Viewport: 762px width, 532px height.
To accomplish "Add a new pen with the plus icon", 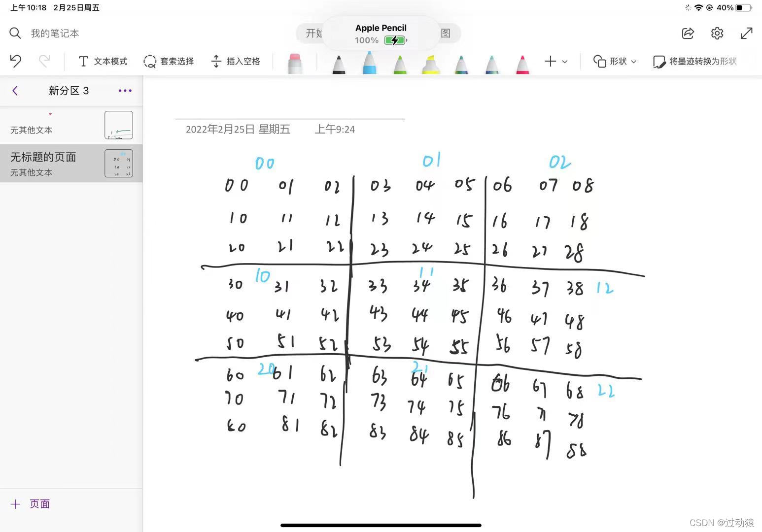I will (x=551, y=61).
